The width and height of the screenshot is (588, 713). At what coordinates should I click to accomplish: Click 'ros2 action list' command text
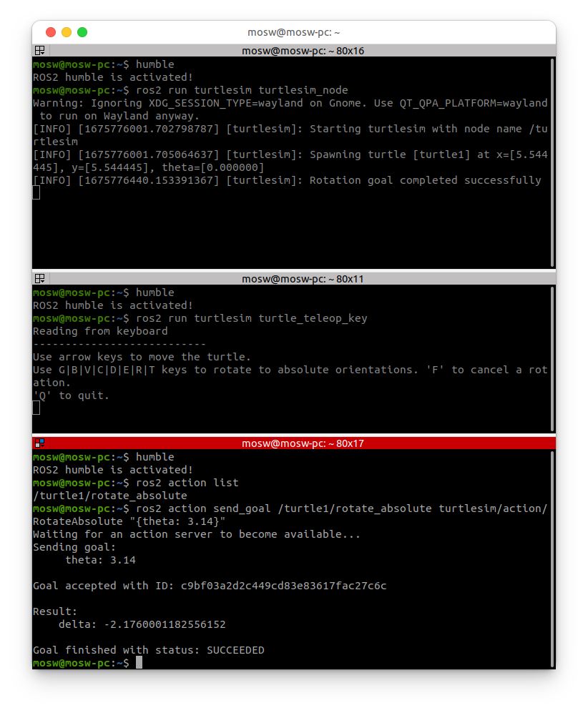(x=187, y=483)
